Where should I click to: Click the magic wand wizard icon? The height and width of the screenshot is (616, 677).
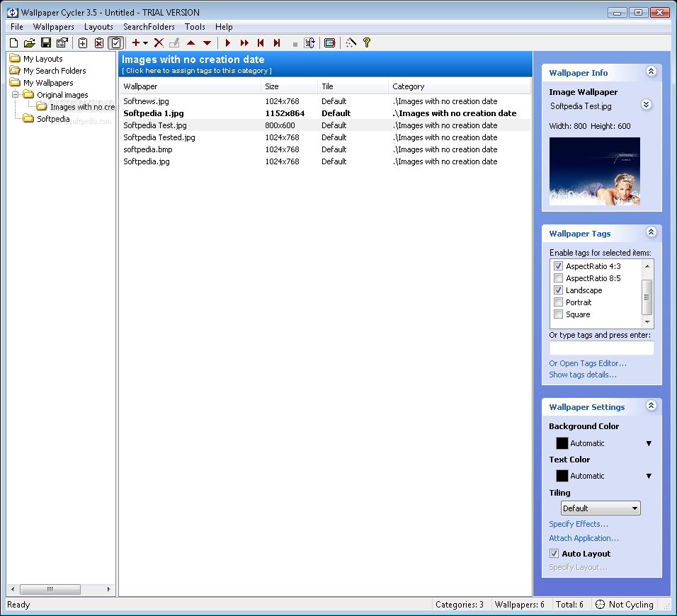[351, 42]
